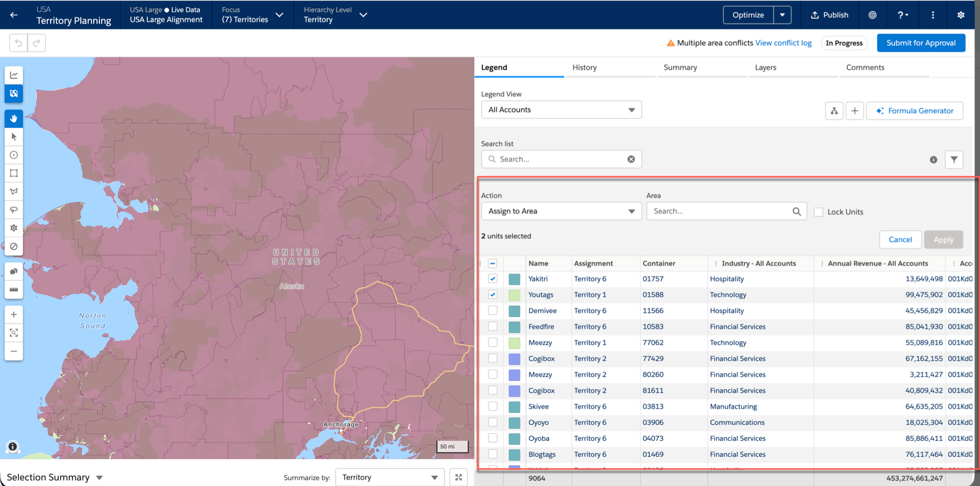This screenshot has width=980, height=486.
Task: Click Submit for Approval button
Action: (921, 43)
